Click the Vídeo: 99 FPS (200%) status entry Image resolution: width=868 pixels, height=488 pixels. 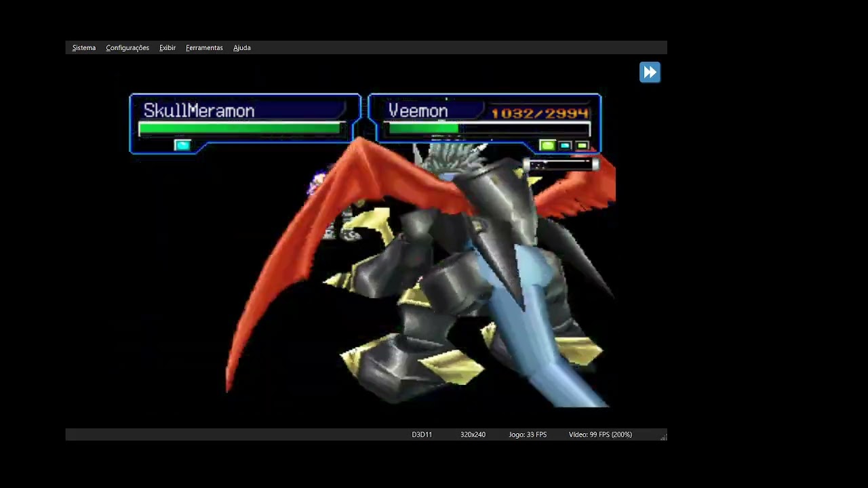coord(600,434)
